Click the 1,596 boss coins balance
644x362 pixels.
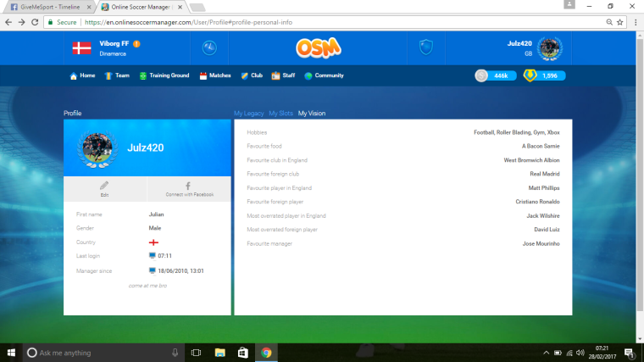(x=550, y=75)
